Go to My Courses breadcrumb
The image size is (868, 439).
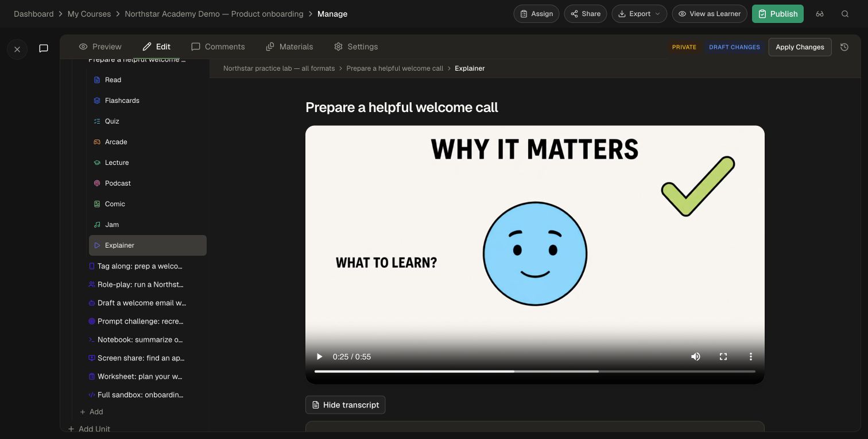click(89, 14)
